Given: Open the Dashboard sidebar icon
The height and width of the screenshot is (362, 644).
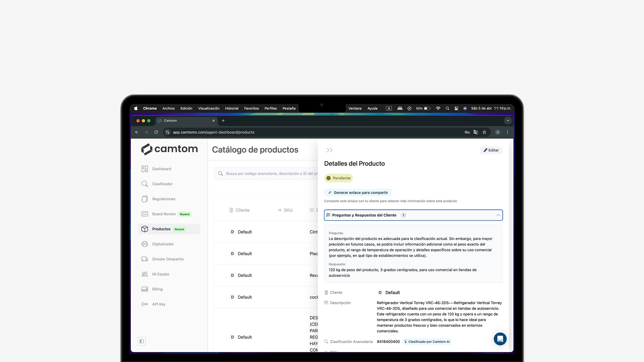Looking at the screenshot, I should (145, 169).
